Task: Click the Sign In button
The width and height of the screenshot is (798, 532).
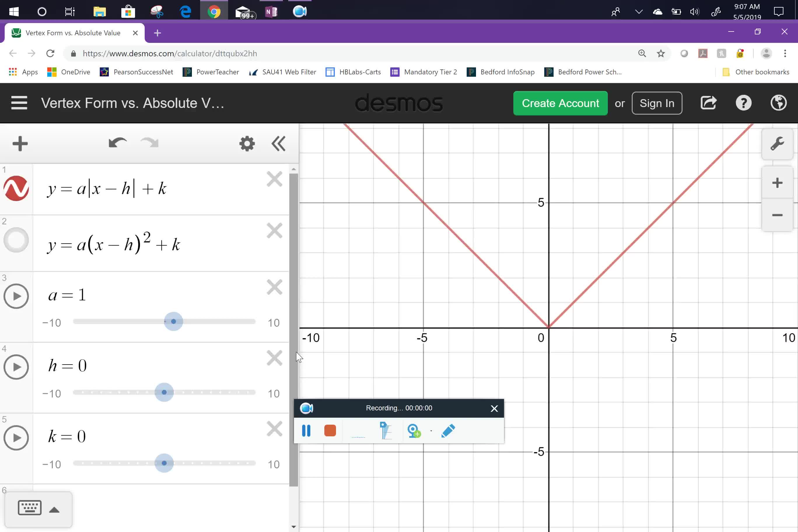Action: (x=657, y=103)
